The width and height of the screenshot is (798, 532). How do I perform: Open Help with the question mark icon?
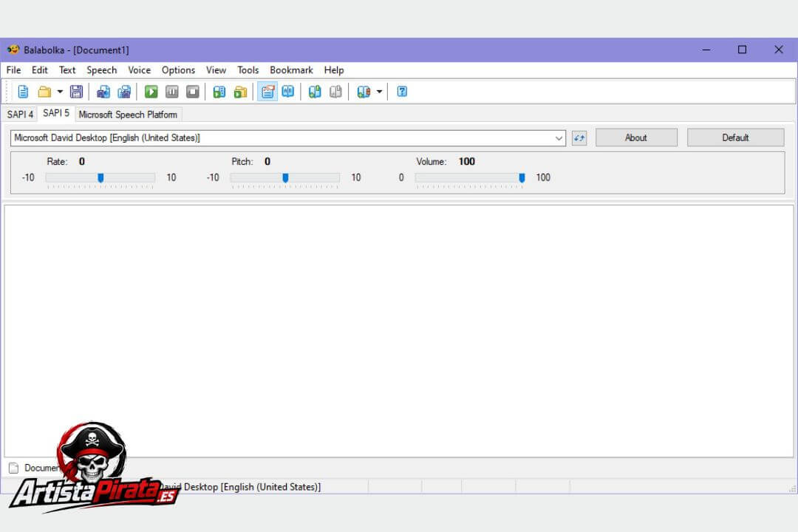pos(402,92)
